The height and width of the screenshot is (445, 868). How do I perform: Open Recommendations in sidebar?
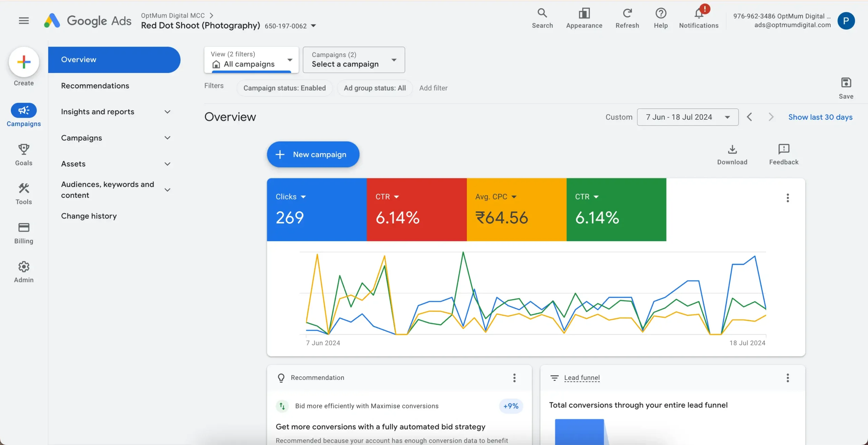(95, 86)
